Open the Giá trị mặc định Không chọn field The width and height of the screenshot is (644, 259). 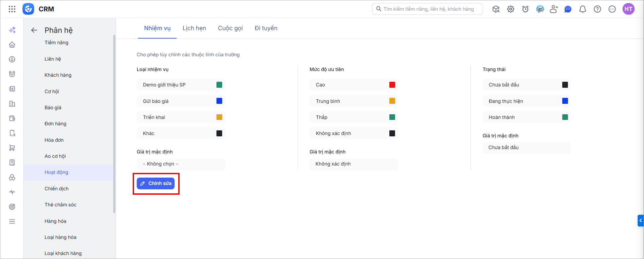181,164
